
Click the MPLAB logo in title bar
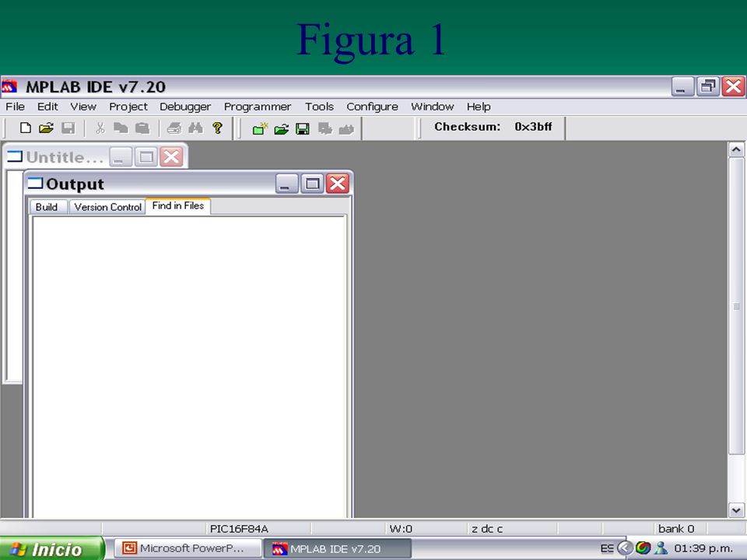coord(9,86)
